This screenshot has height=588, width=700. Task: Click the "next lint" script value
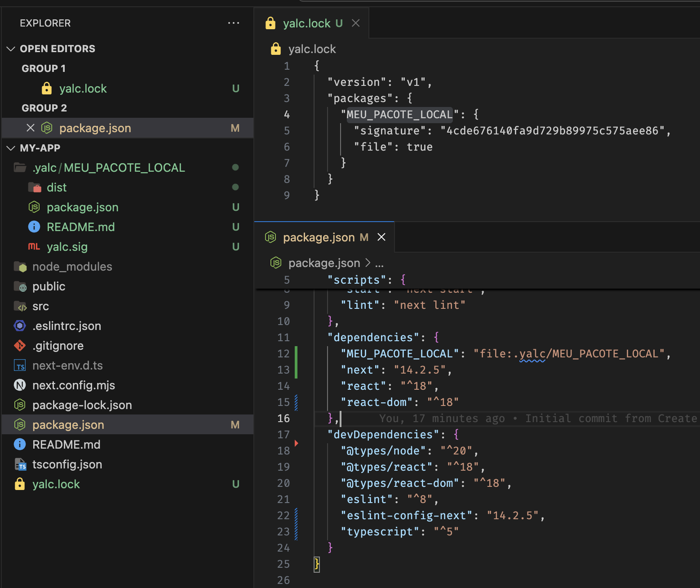[430, 305]
